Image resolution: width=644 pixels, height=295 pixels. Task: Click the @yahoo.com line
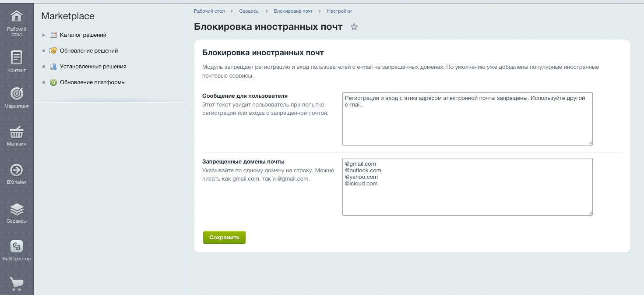[x=361, y=177]
